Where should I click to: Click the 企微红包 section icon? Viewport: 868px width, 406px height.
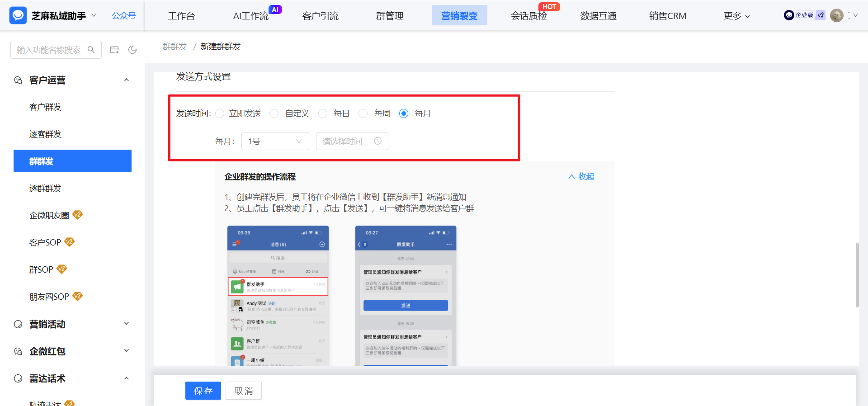(18, 351)
